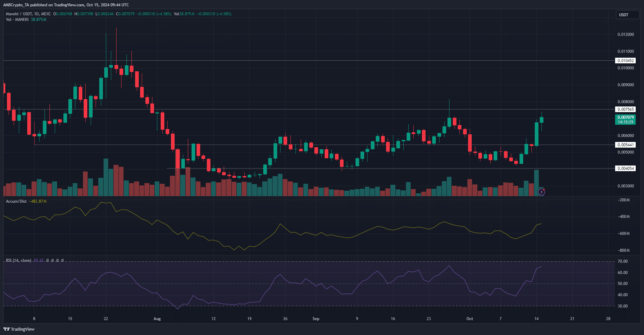The width and height of the screenshot is (644, 335).
Task: Click the 0.012000 price axis label
Action: (626, 34)
